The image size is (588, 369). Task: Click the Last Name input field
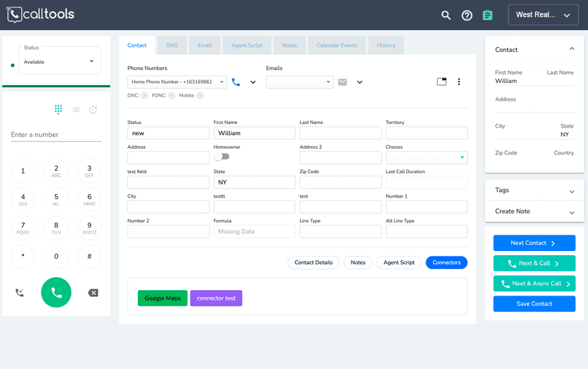[341, 133]
